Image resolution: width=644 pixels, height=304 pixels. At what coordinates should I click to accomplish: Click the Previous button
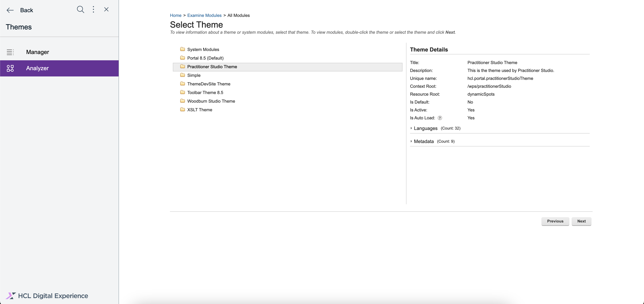pyautogui.click(x=555, y=221)
